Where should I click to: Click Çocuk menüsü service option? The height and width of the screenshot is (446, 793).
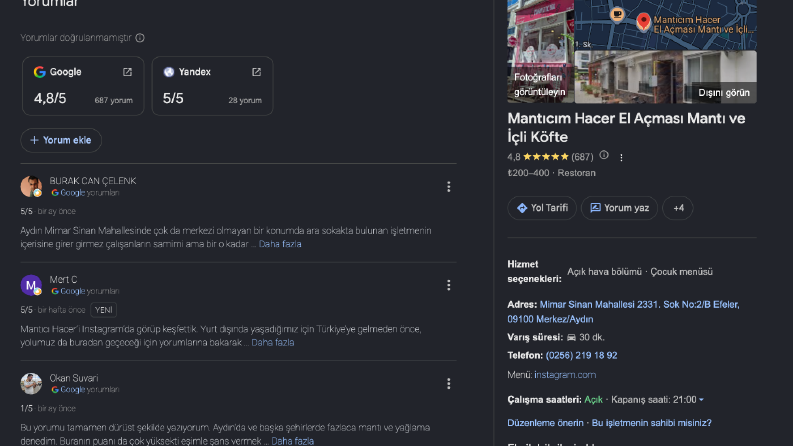coord(681,272)
